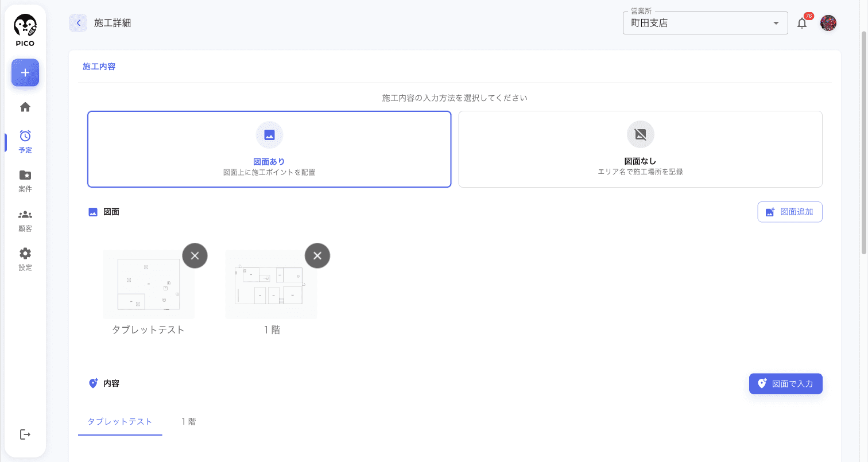
Task: Switch to the タブレットテスト tab
Action: (x=120, y=422)
